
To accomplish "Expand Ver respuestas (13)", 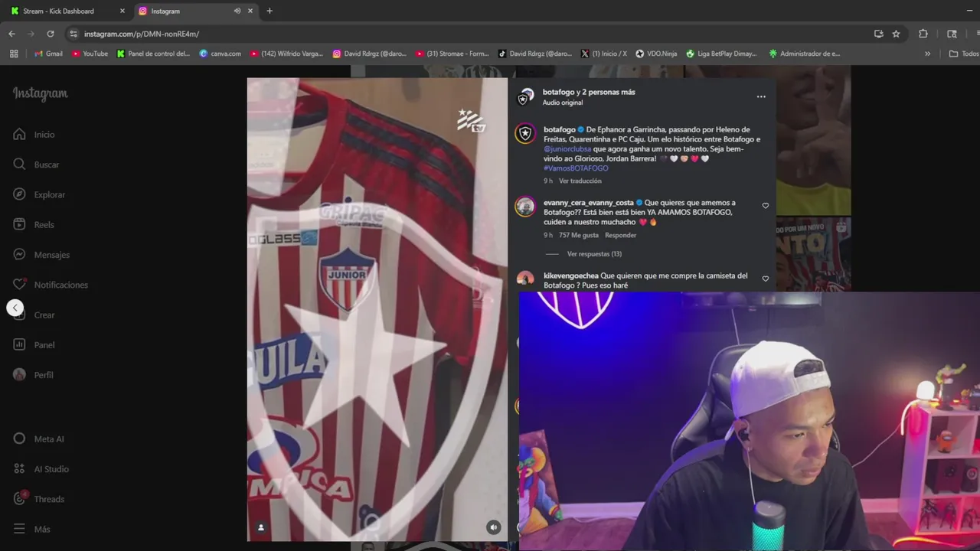I will (594, 254).
